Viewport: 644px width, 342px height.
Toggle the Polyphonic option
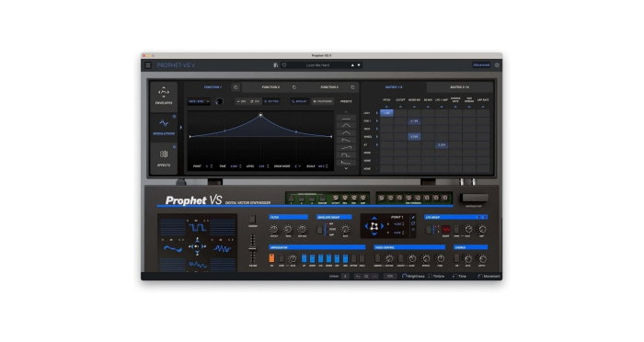pyautogui.click(x=322, y=101)
